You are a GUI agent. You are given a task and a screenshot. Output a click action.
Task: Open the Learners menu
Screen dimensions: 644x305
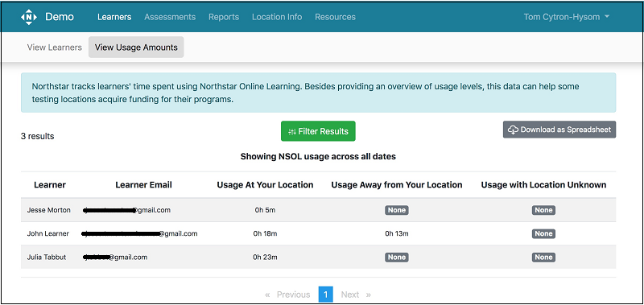(114, 17)
